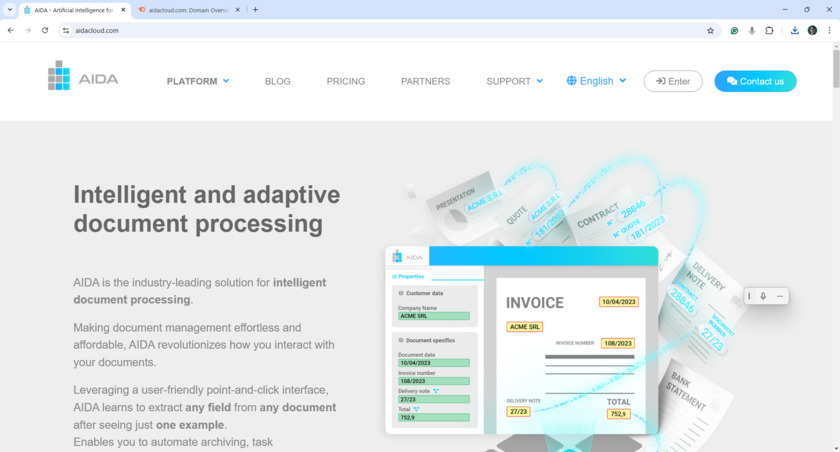The width and height of the screenshot is (840, 452).
Task: Open the Downloads icon
Action: [x=794, y=31]
